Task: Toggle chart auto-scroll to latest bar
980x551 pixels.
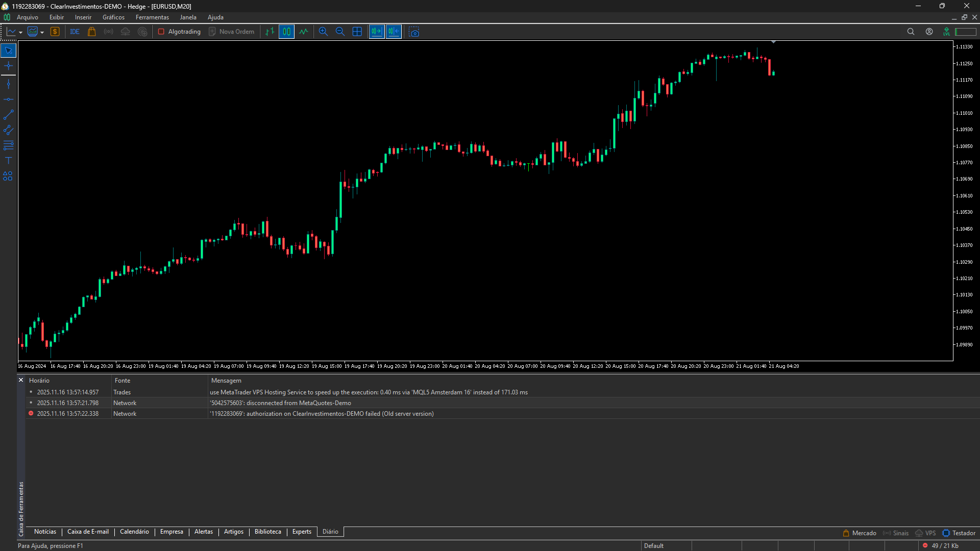Action: click(x=377, y=32)
